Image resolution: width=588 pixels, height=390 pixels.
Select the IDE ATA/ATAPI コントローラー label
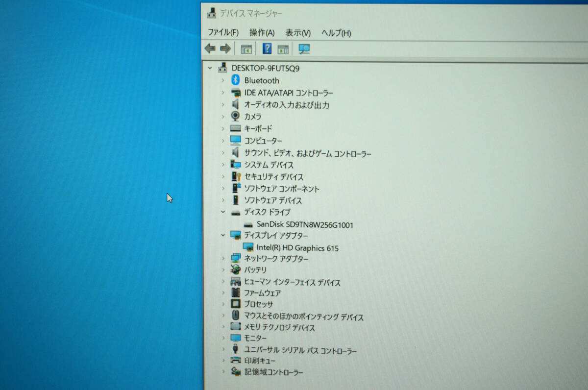289,93
